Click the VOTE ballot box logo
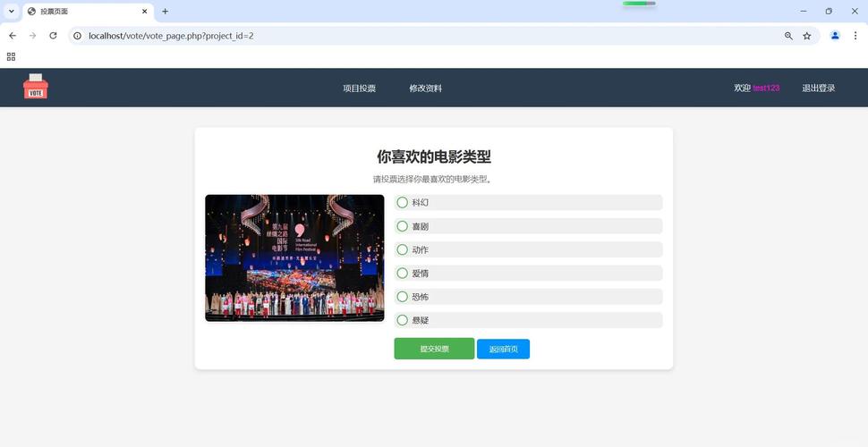868x447 pixels. click(36, 88)
